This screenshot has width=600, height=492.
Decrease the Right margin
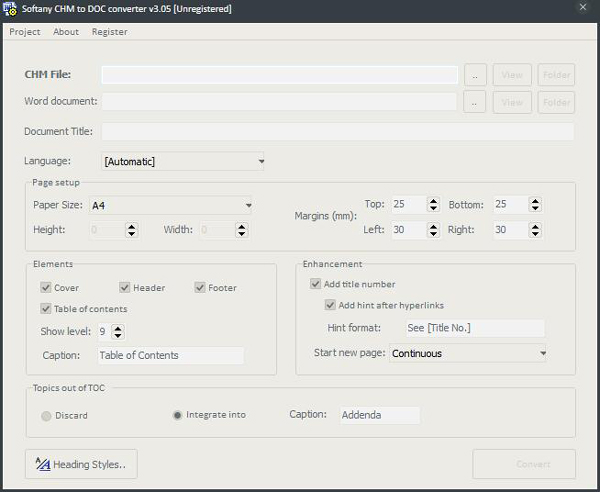(535, 234)
